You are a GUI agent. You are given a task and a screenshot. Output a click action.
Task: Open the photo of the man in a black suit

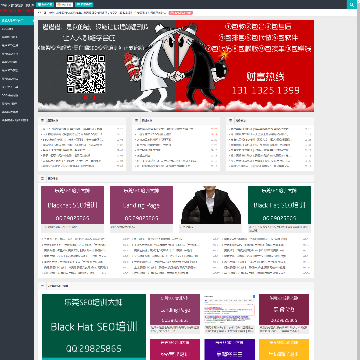pyautogui.click(x=211, y=205)
